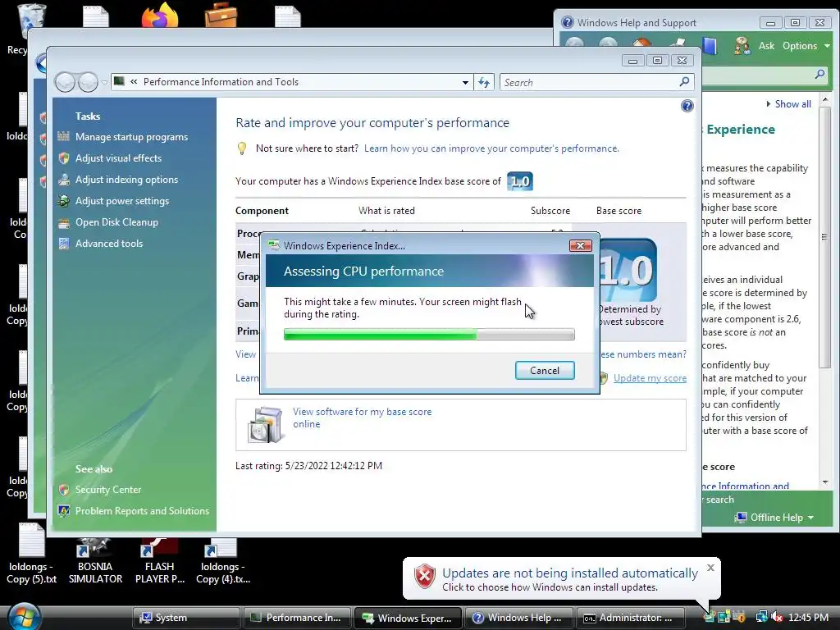Launch Open Disk Cleanup task
The width and height of the screenshot is (840, 630).
pos(116,221)
